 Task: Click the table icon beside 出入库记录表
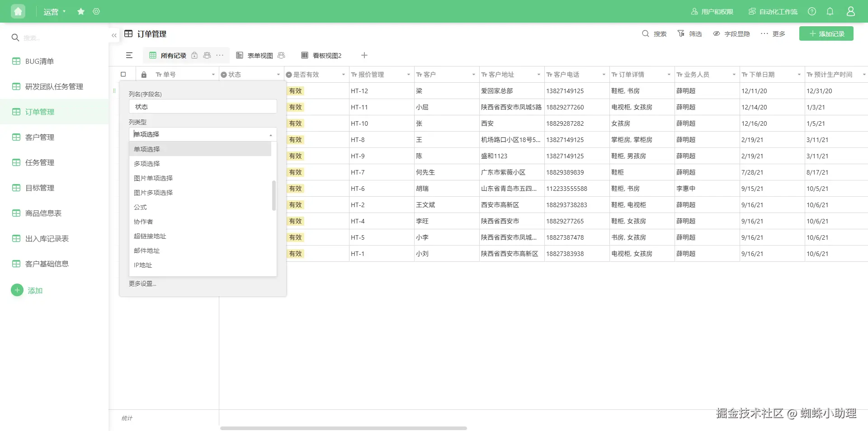point(16,238)
